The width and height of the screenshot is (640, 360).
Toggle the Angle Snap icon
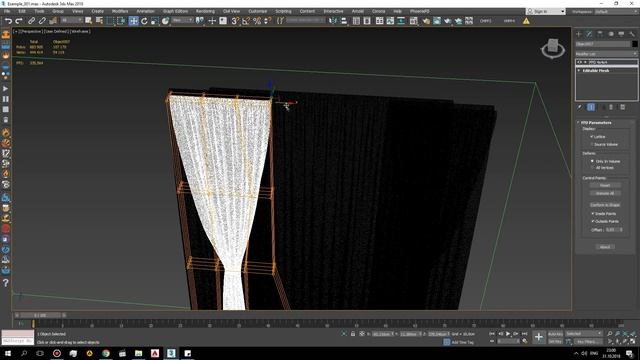(x=246, y=20)
